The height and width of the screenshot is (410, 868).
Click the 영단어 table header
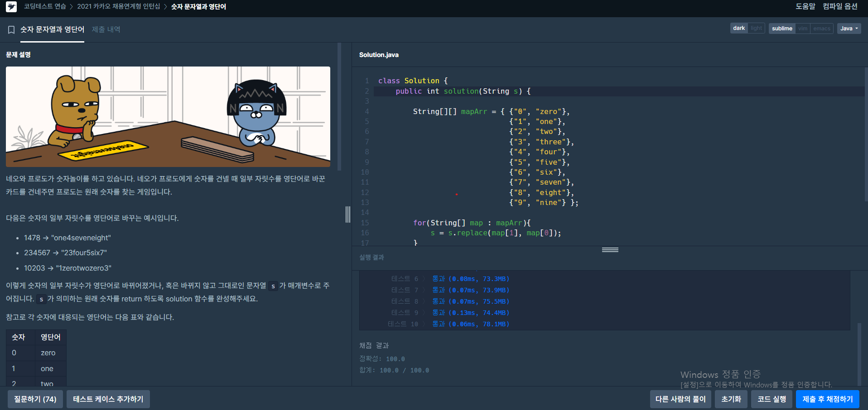[50, 337]
